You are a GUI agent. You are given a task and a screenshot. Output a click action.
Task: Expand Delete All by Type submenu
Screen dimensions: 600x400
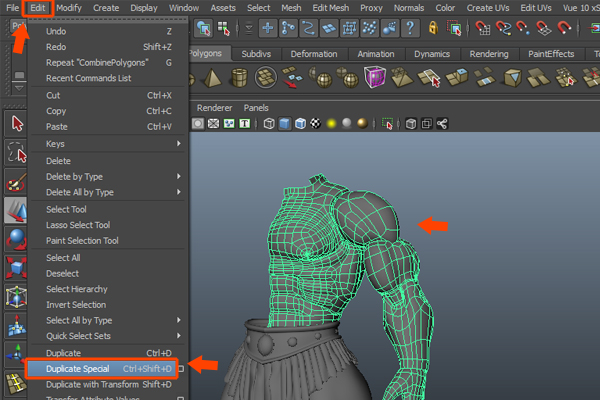(178, 192)
